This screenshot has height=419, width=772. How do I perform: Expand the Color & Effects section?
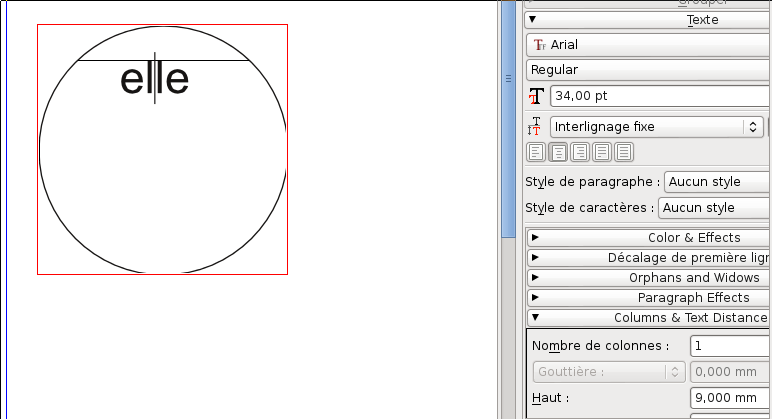648,238
